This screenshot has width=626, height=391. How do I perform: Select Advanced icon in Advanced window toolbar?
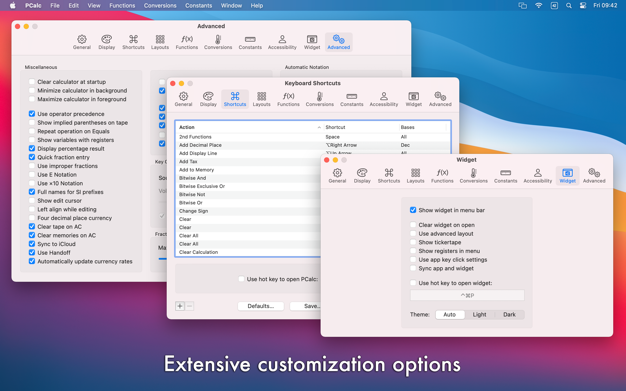(x=339, y=42)
